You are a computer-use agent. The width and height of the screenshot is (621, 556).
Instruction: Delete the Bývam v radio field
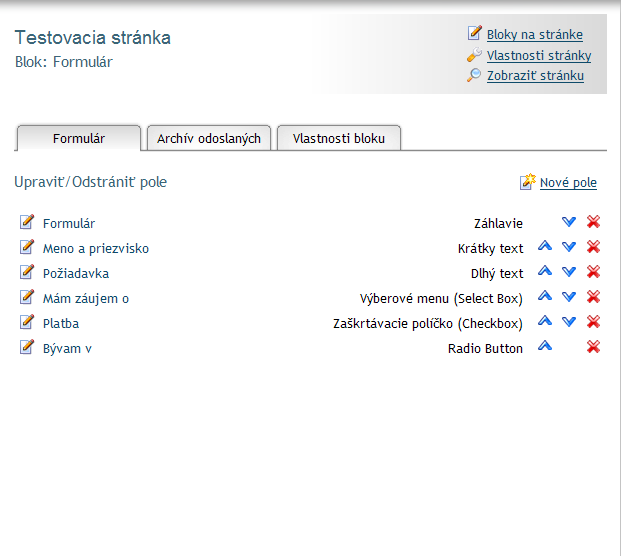(x=593, y=347)
